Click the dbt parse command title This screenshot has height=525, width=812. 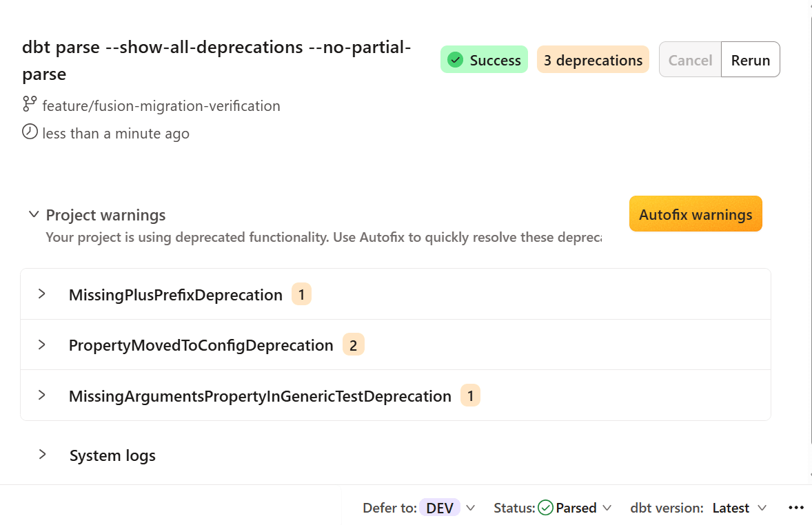click(216, 60)
